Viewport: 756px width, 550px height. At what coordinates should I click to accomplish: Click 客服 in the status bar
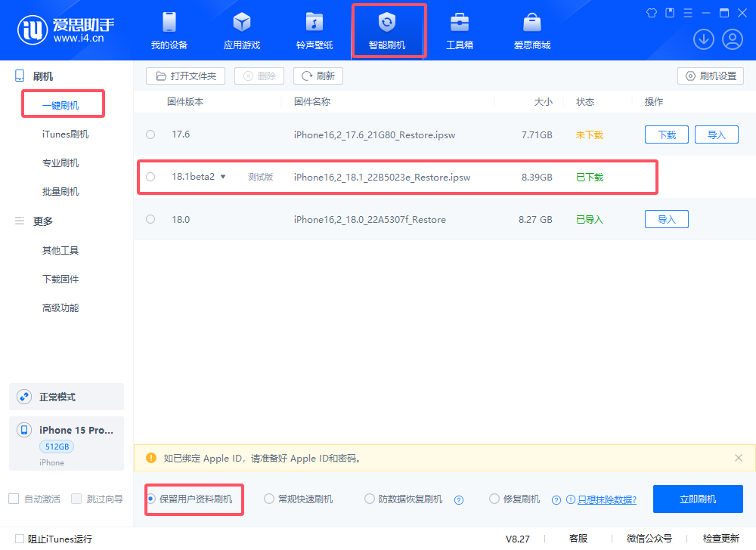(578, 539)
